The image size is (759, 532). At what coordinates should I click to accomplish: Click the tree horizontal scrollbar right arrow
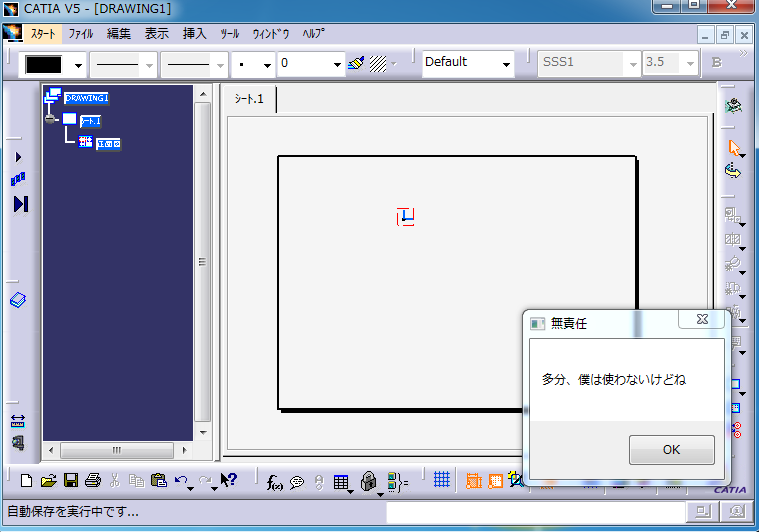184,450
